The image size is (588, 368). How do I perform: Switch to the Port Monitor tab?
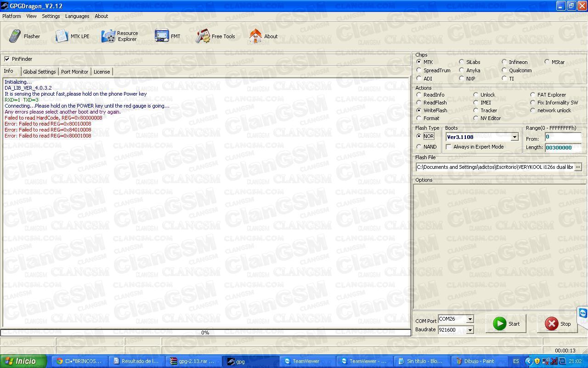74,72
